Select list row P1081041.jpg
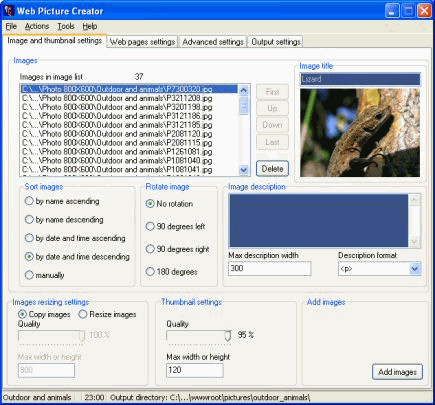The width and height of the screenshot is (435, 405). (x=129, y=169)
